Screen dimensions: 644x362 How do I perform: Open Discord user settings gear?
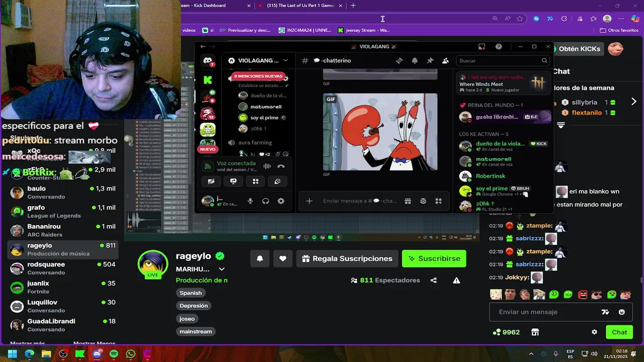coord(281,201)
